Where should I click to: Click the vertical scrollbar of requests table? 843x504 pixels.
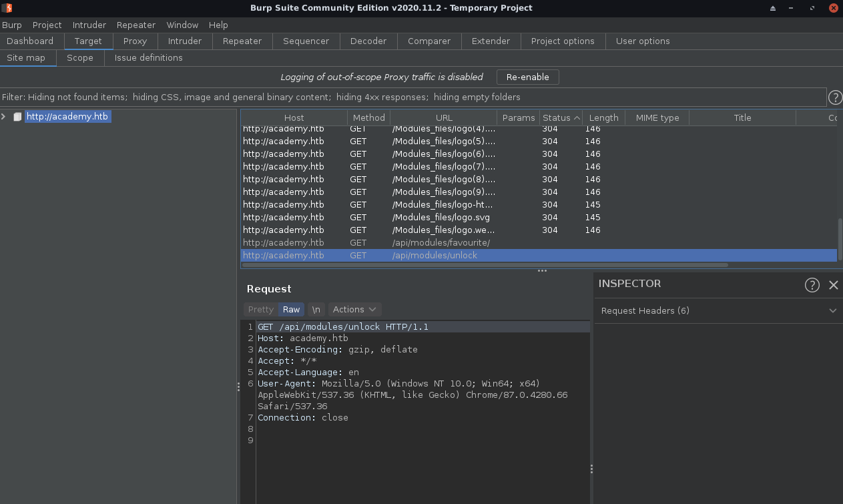point(840,239)
